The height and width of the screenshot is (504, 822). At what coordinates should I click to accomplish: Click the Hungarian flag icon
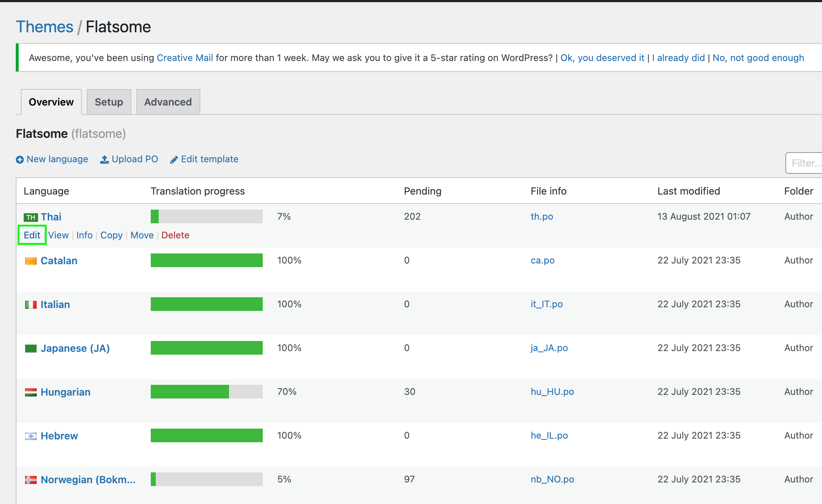coord(31,392)
